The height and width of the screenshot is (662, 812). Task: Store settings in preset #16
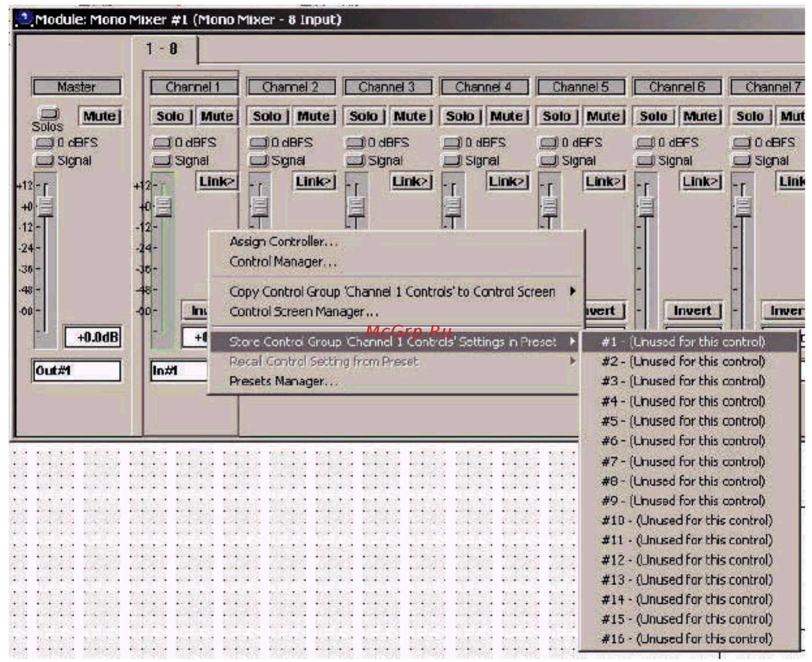pyautogui.click(x=690, y=639)
